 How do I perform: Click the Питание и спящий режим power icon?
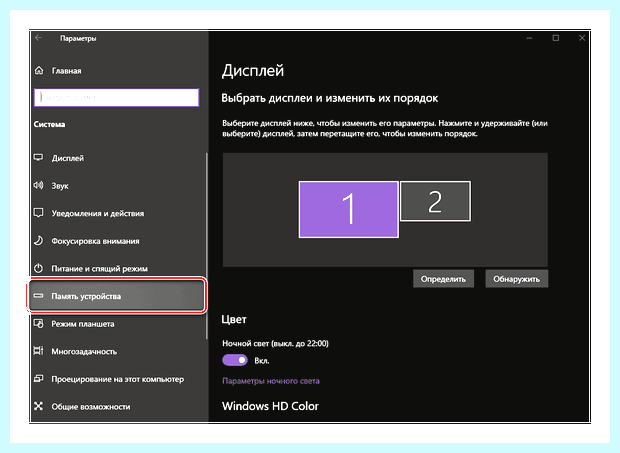pos(38,268)
